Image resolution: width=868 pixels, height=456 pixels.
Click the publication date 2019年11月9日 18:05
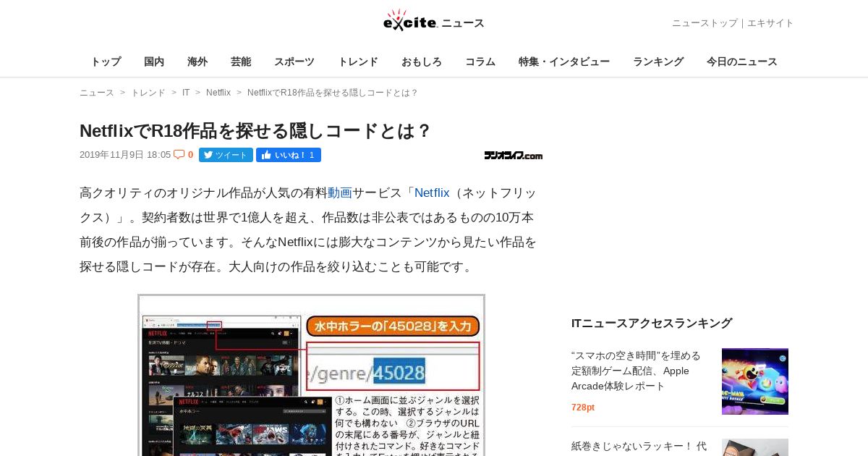click(125, 155)
